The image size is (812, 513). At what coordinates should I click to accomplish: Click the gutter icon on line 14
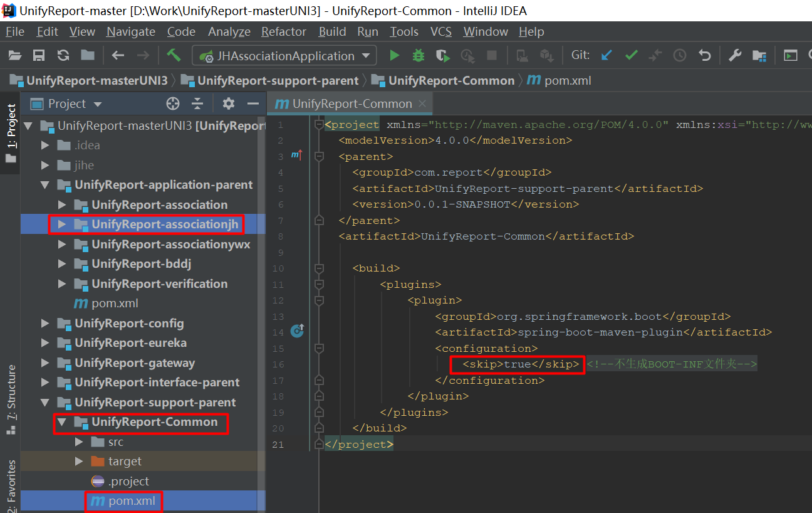(298, 331)
